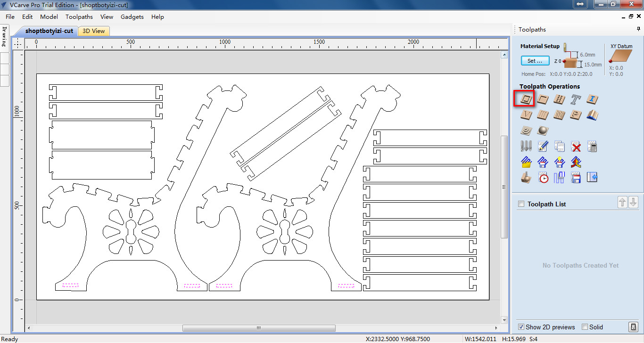
Task: Create a V-Carve toolpath with the V icon
Action: 526,115
